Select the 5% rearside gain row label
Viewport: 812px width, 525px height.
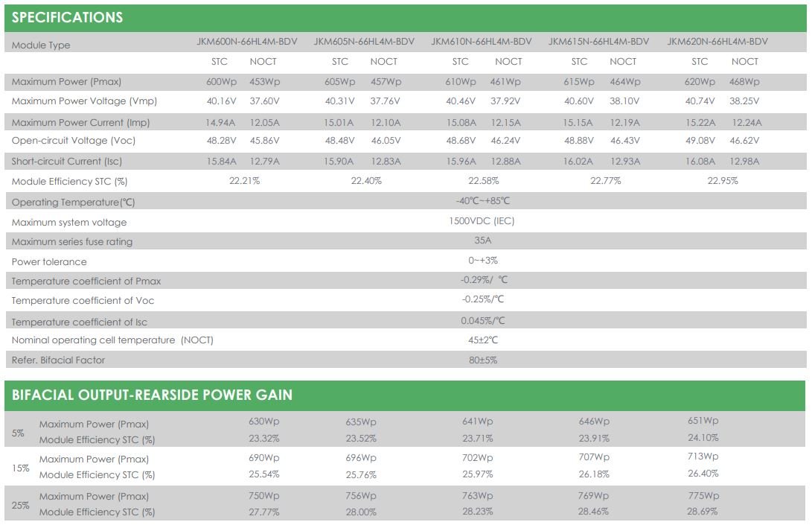[x=18, y=433]
